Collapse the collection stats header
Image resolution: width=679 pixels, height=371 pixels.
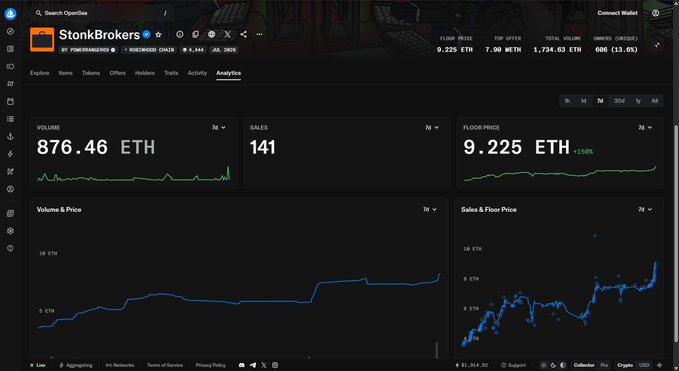pyautogui.click(x=657, y=45)
